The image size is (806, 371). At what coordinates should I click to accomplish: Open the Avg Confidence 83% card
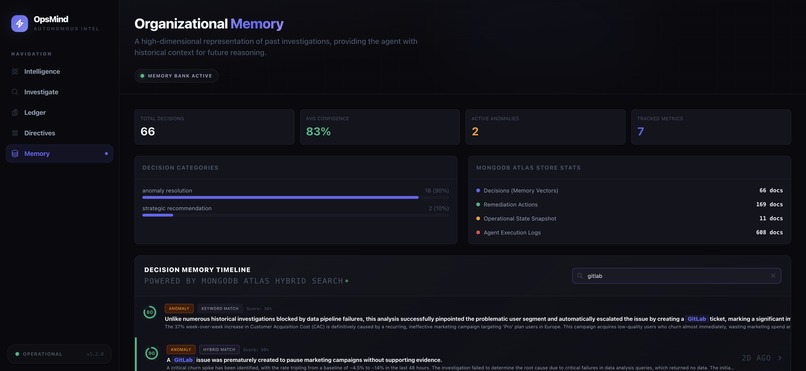coord(380,127)
